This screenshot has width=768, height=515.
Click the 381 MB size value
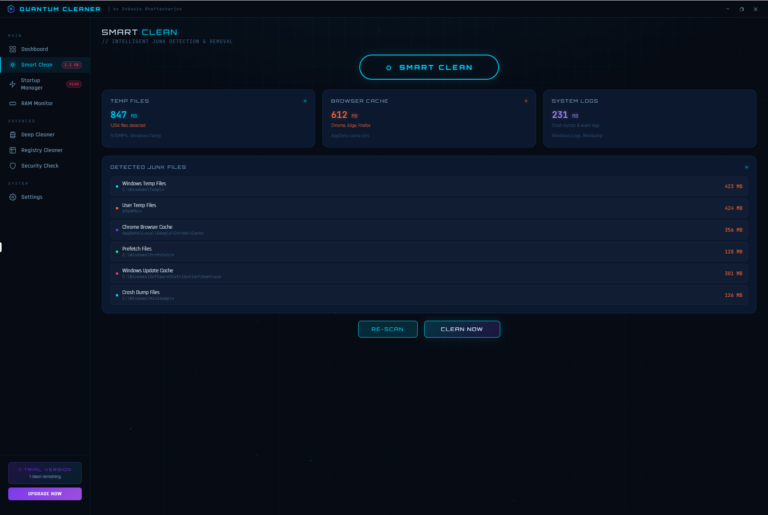pyautogui.click(x=733, y=273)
